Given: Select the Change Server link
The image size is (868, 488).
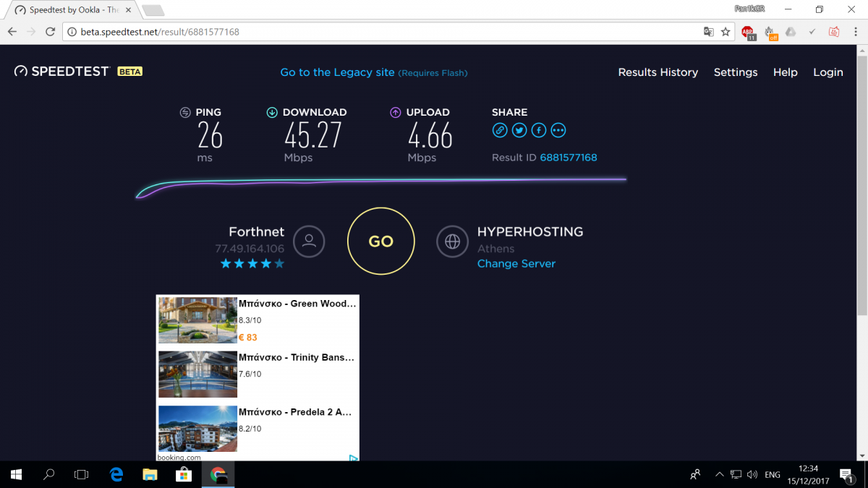Looking at the screenshot, I should (516, 264).
